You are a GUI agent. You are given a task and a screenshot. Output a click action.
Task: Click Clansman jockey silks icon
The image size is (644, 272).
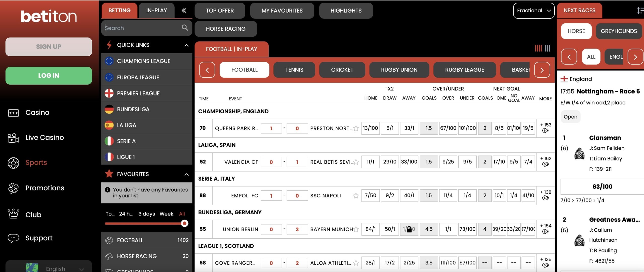[x=579, y=153]
